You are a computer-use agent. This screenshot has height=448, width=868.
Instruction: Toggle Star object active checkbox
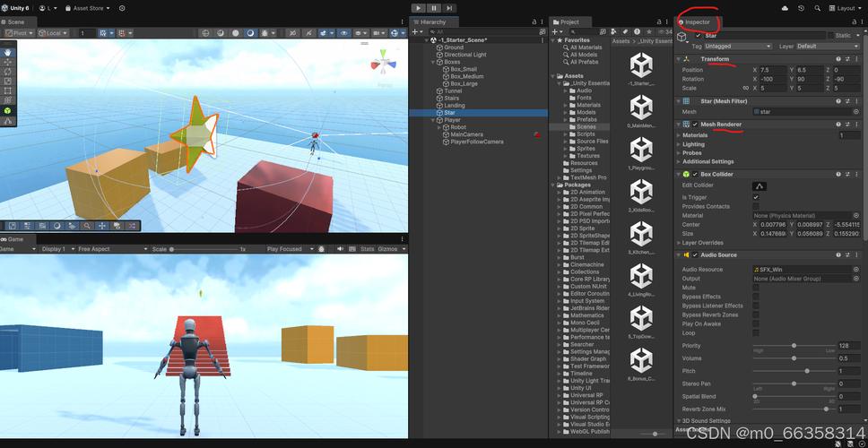pos(698,36)
